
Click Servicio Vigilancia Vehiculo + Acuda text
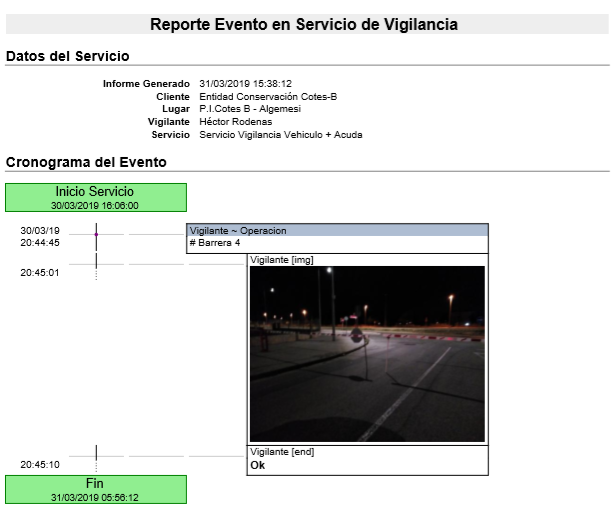[280, 135]
